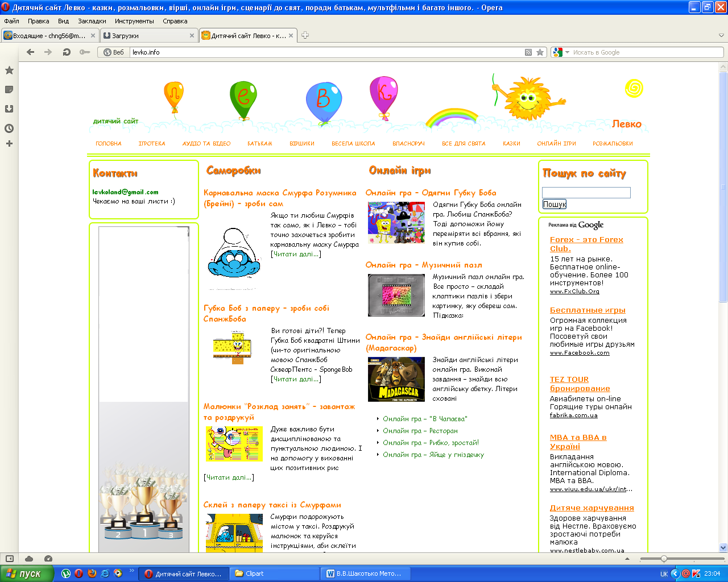This screenshot has width=728, height=582.
Task: Click the пуск Start button
Action: click(27, 573)
